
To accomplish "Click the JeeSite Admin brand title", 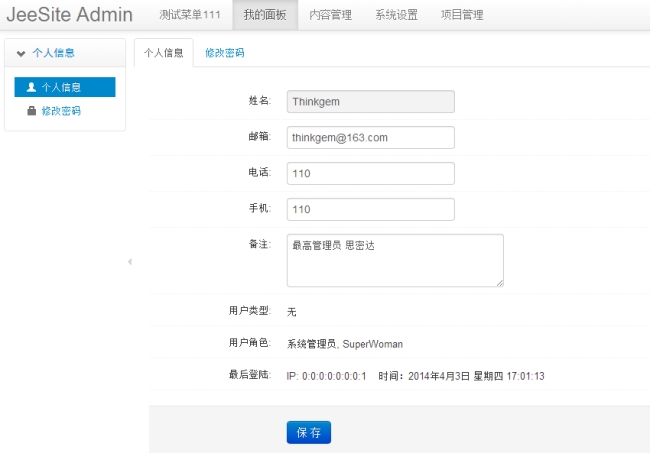I will (70, 15).
